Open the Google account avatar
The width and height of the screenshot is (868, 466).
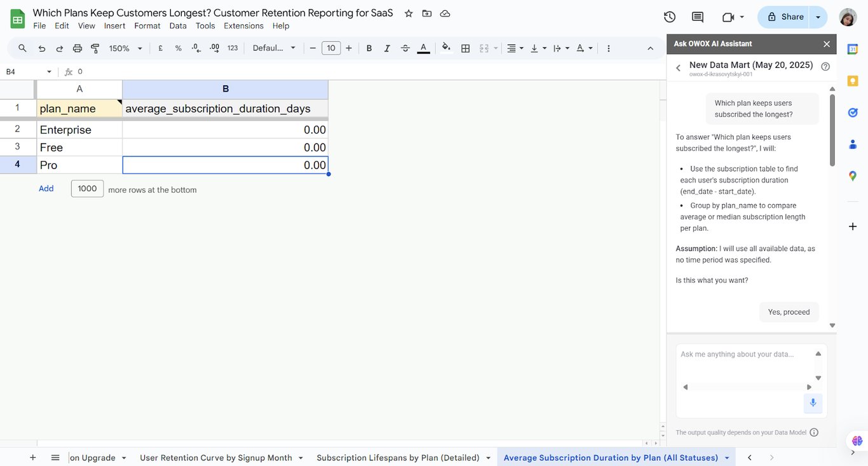pyautogui.click(x=848, y=17)
